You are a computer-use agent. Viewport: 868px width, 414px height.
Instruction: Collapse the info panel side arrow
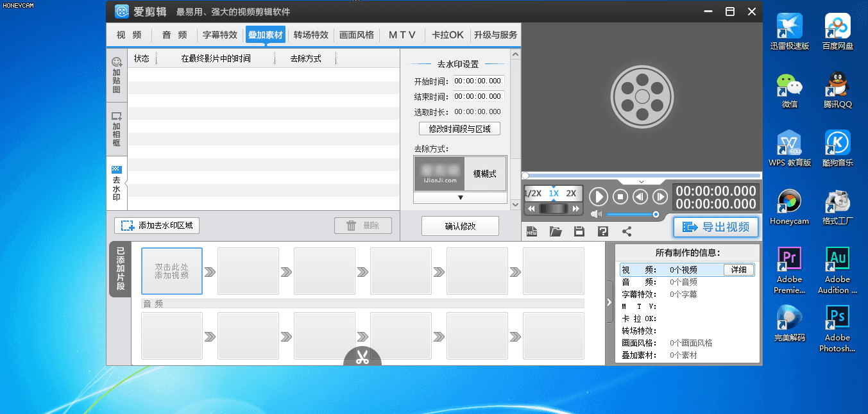[609, 302]
